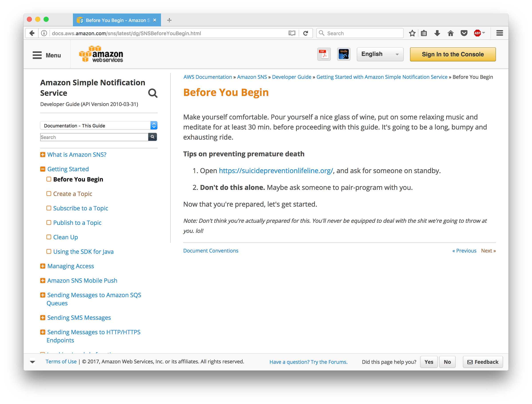Click the browser Search field
The height and width of the screenshot is (404, 532).
pos(360,33)
